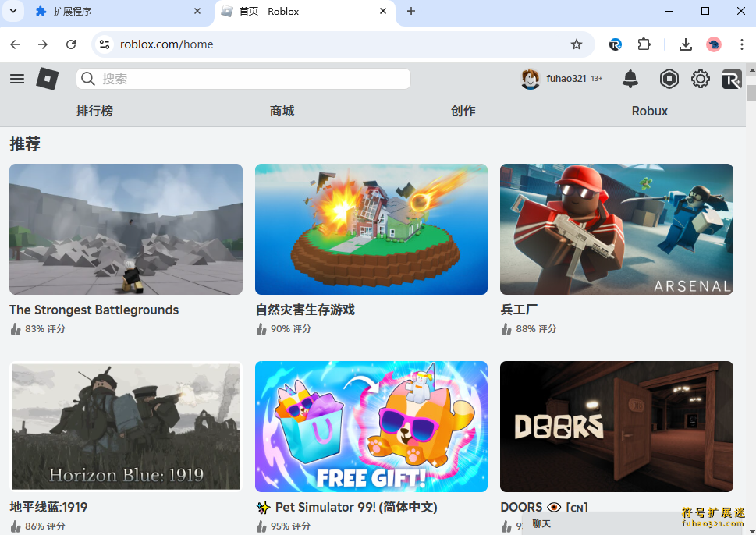Click the DOORS game thumbnail
Viewport: 756px width, 535px height.
coord(616,427)
